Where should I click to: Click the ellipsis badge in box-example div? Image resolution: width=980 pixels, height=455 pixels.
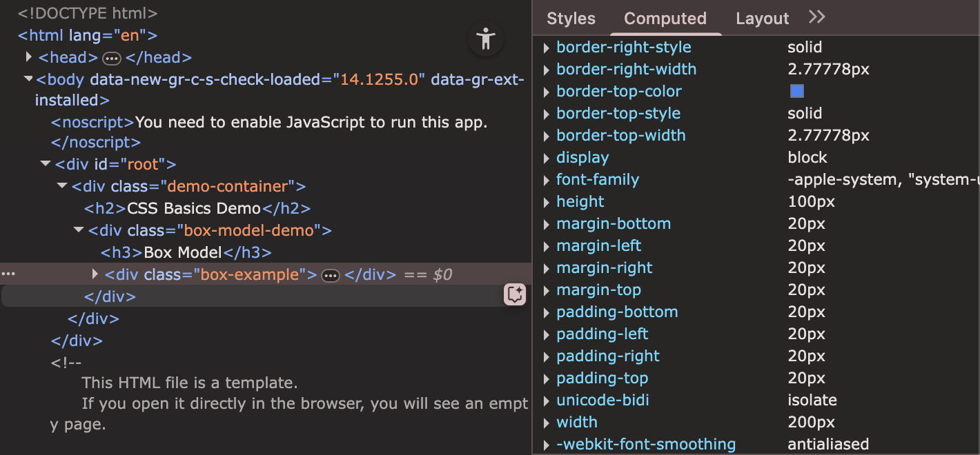coord(331,276)
